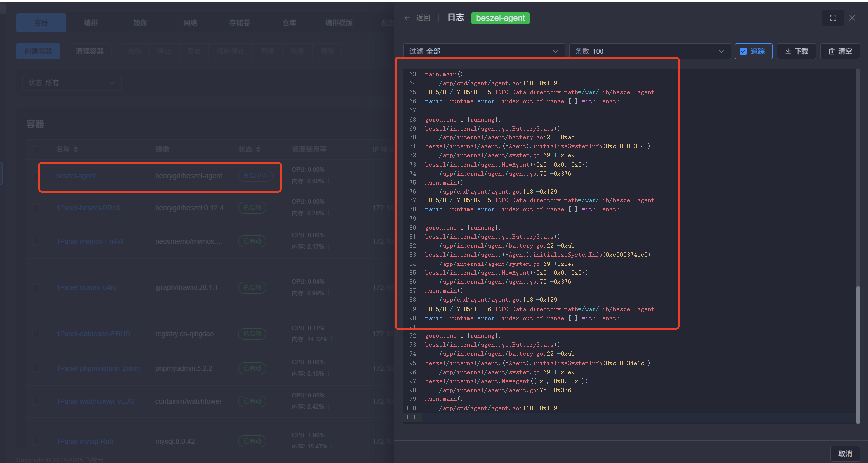Switch to the 容器 tab
The width and height of the screenshot is (868, 463).
click(x=41, y=23)
